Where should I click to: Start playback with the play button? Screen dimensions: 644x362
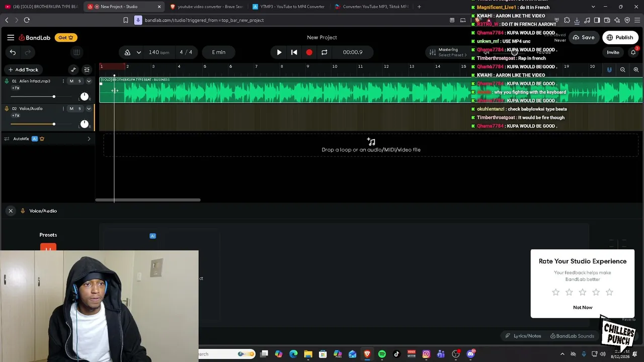point(279,52)
